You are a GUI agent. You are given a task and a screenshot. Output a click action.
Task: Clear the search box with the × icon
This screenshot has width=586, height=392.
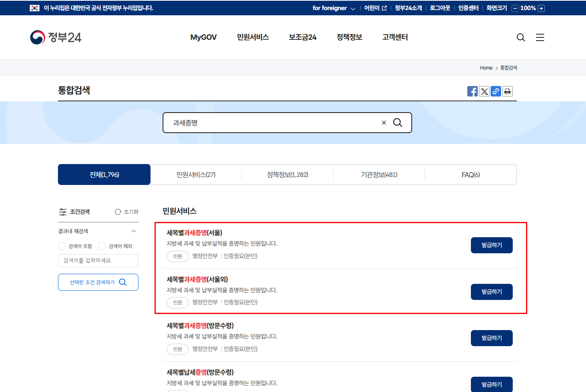(384, 122)
